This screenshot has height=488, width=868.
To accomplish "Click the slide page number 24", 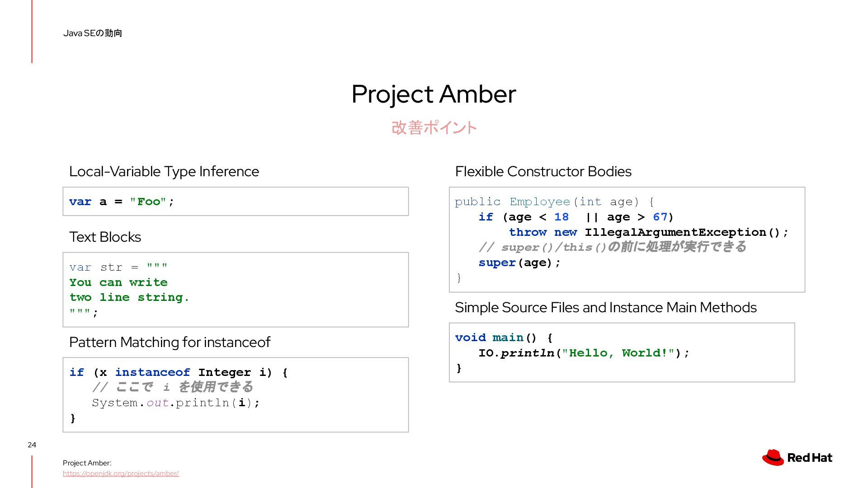I will pyautogui.click(x=32, y=445).
